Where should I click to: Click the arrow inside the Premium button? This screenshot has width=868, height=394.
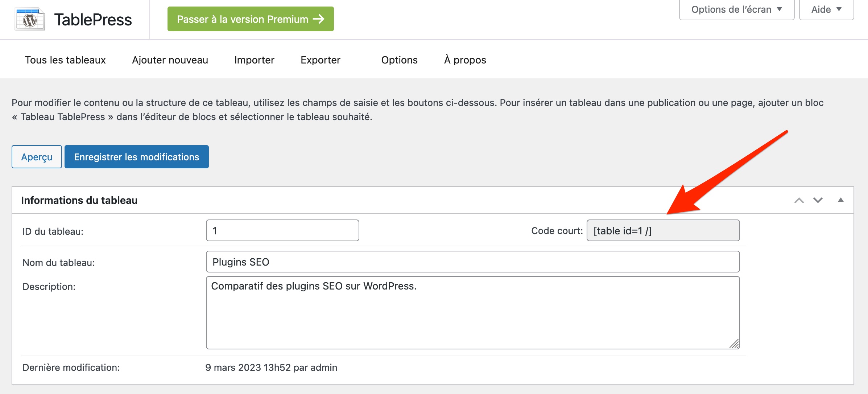pos(318,19)
